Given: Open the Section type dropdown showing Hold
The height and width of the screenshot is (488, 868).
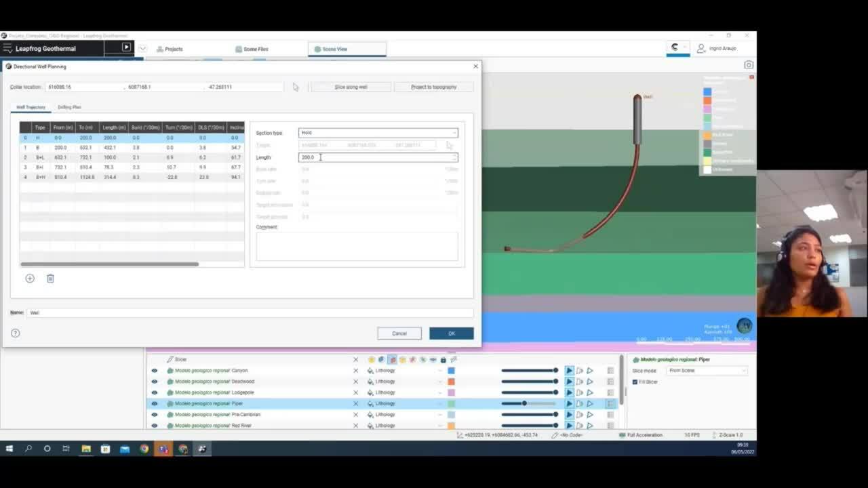Looking at the screenshot, I should click(x=378, y=133).
